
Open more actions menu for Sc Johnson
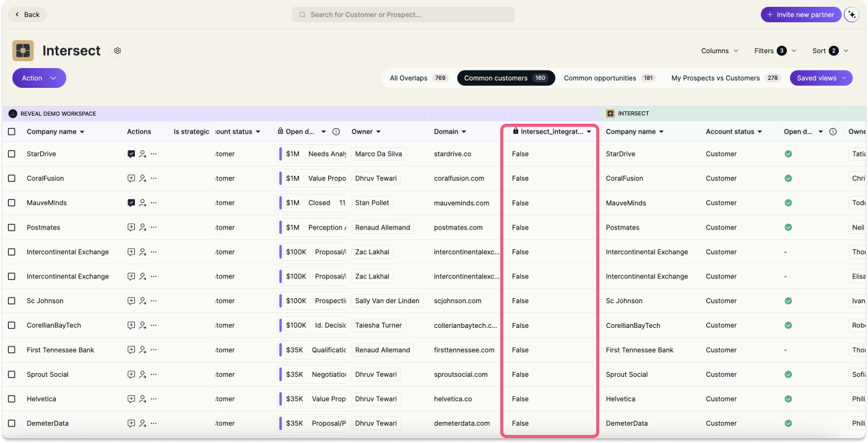click(x=154, y=301)
